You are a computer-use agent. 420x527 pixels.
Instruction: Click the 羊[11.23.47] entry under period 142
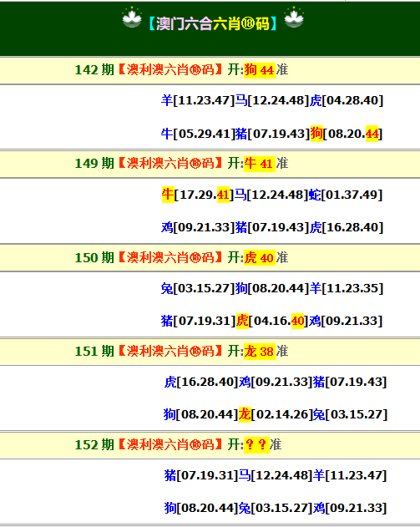(198, 100)
